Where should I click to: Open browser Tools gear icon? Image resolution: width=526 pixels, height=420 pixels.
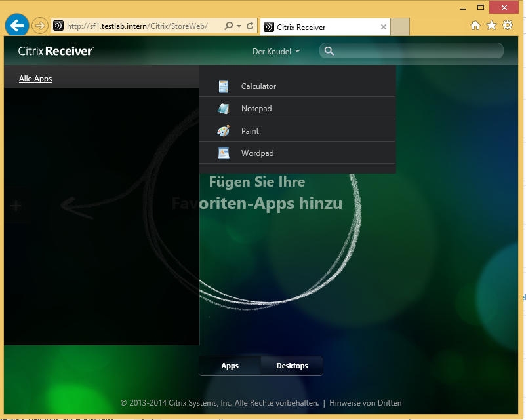508,25
